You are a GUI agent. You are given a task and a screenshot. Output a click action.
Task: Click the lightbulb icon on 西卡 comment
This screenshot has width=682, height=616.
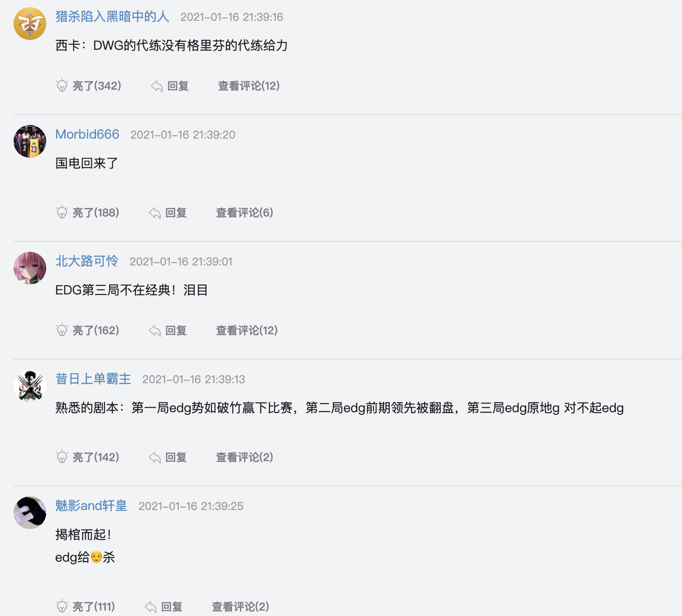click(x=62, y=86)
